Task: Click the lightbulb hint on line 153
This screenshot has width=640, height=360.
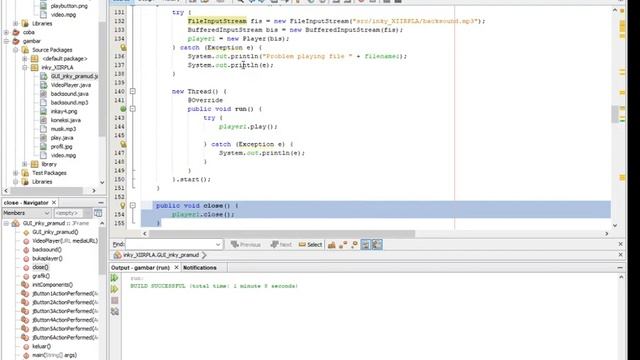Action: pos(122,206)
